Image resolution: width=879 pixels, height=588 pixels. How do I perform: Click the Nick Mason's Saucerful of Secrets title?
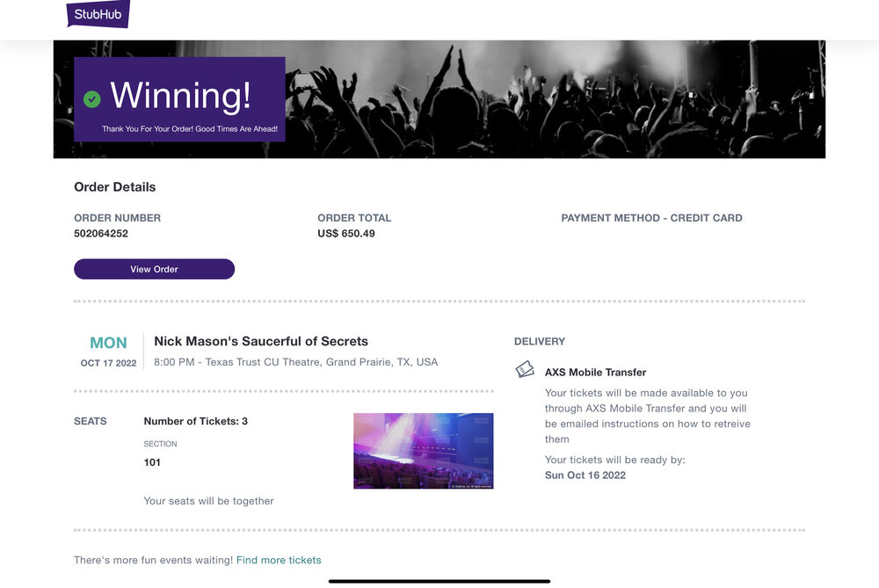click(x=261, y=341)
